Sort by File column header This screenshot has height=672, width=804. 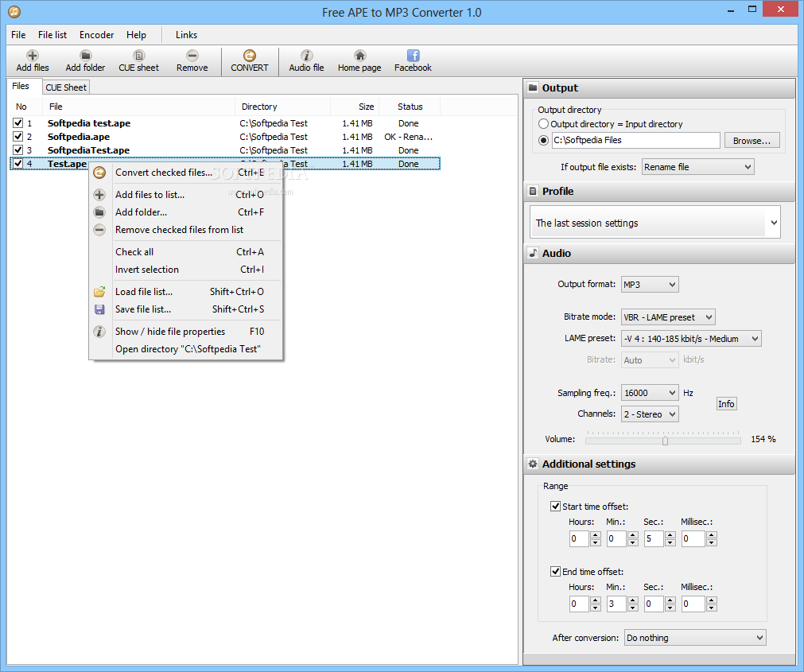[x=139, y=107]
